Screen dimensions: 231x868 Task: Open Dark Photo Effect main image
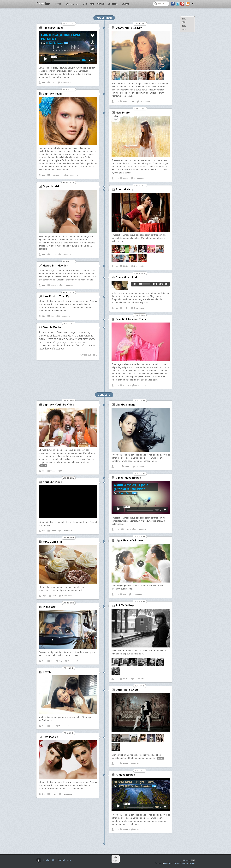point(141,713)
